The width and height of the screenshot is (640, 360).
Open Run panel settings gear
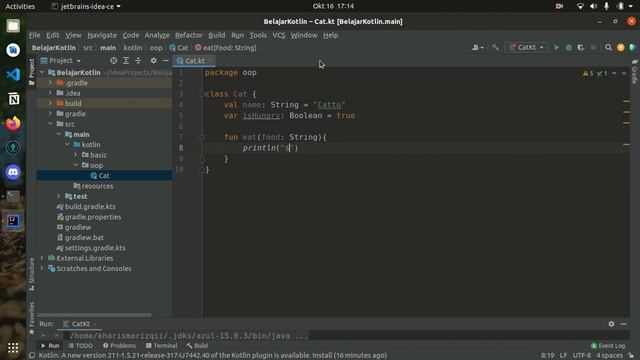[611, 324]
